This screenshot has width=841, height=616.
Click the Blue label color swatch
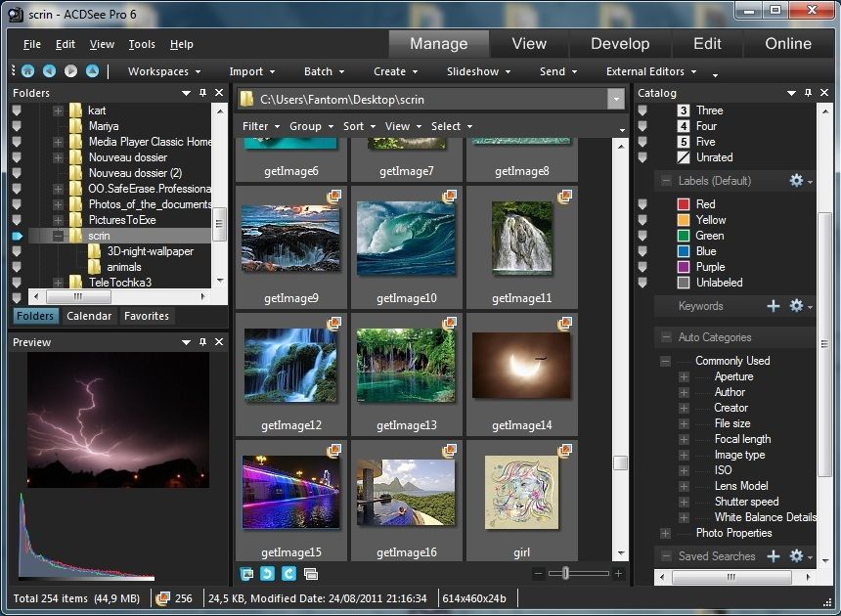pyautogui.click(x=685, y=251)
